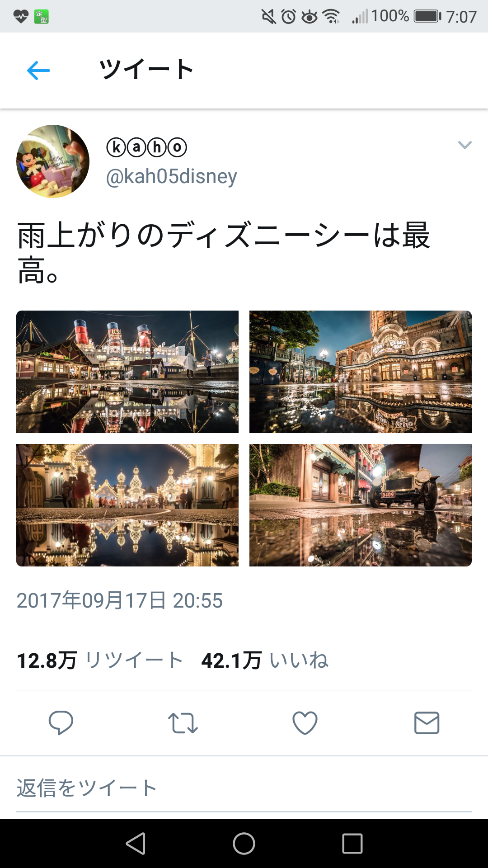Image resolution: width=488 pixels, height=868 pixels.
Task: Like the tweet with heart icon
Action: pyautogui.click(x=305, y=722)
